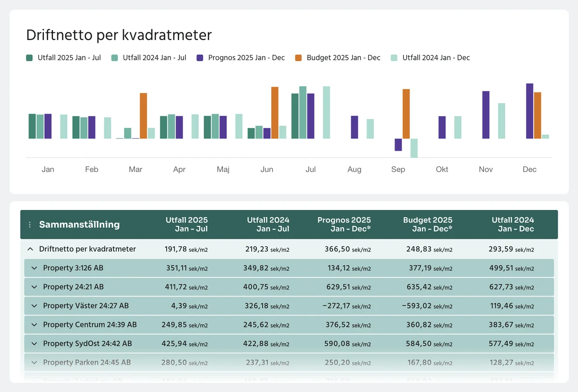Collapse the Driftnetto per kvadratmeter row
Image resolution: width=578 pixels, height=392 pixels.
click(x=30, y=249)
